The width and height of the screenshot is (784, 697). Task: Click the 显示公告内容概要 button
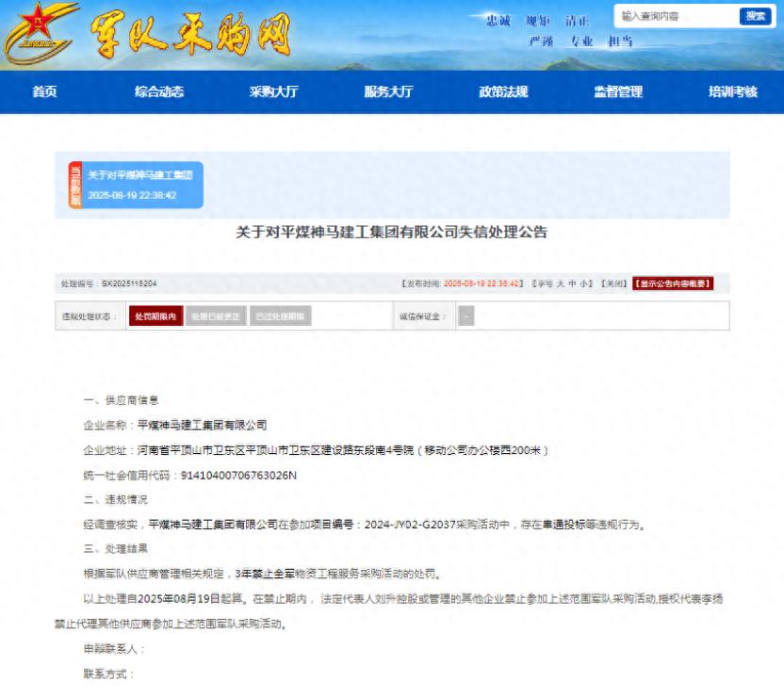click(673, 284)
